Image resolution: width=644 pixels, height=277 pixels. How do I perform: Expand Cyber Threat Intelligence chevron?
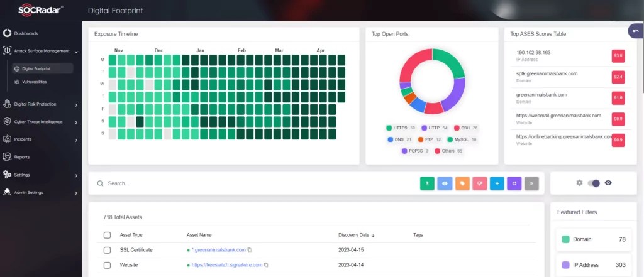click(76, 122)
